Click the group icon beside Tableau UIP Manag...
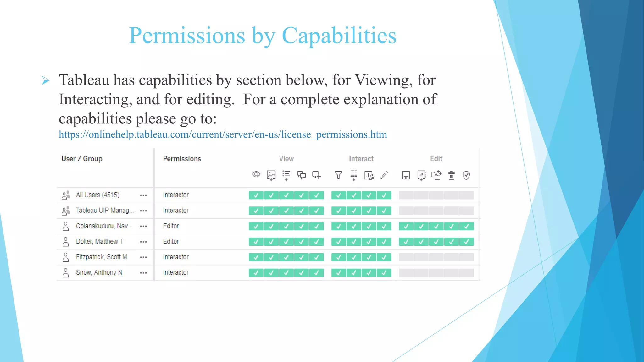Viewport: 644px width, 362px height. point(66,211)
